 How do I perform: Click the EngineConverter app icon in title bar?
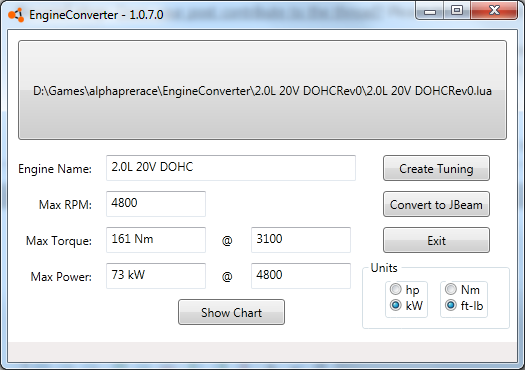click(16, 15)
